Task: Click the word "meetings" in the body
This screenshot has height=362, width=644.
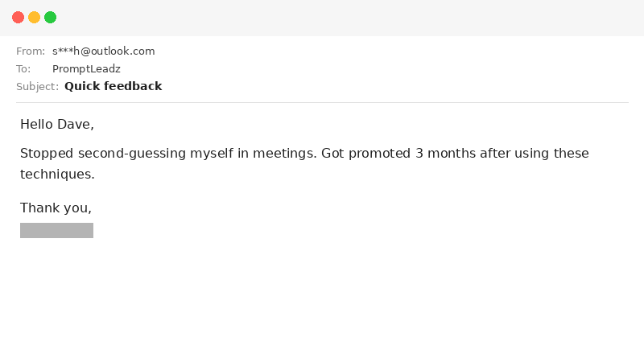Action: point(282,154)
